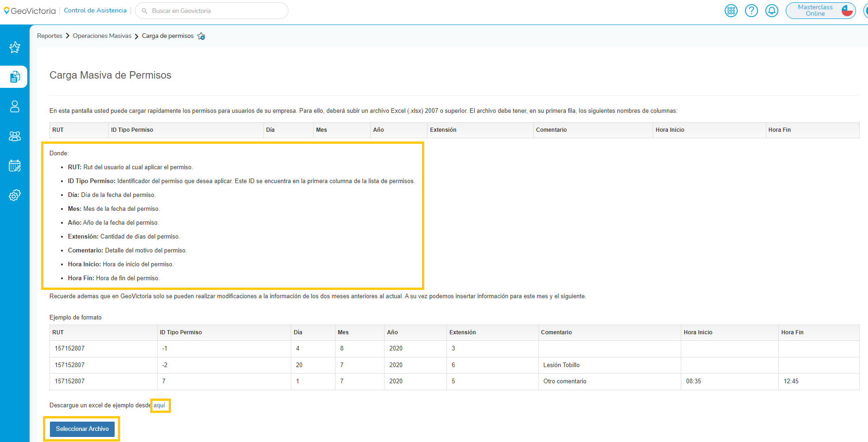Click the help question mark icon

click(x=752, y=11)
